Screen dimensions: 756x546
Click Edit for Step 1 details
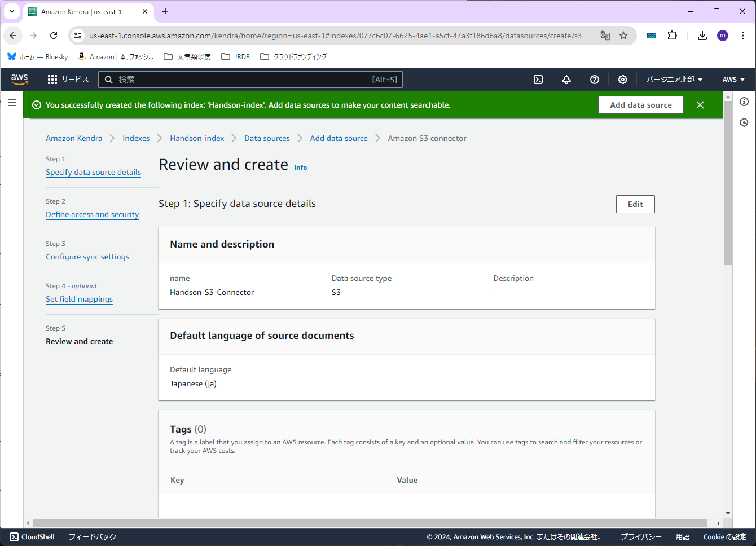pyautogui.click(x=635, y=204)
